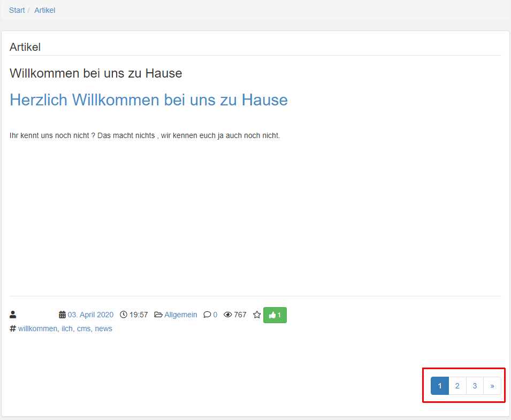
Task: Open the comments count 0 link
Action: pos(215,315)
